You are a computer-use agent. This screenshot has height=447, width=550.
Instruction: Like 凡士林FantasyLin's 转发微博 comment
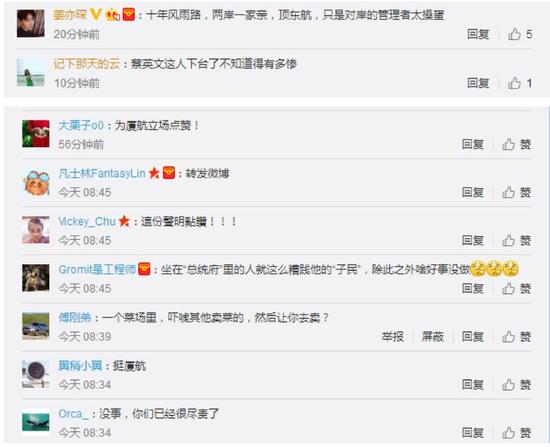click(x=516, y=192)
